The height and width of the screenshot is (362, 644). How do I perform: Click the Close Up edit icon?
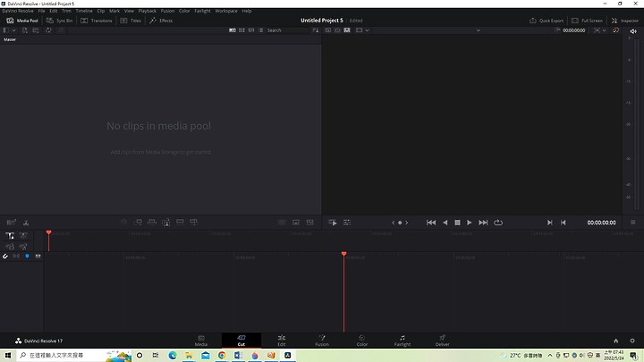[x=166, y=222]
